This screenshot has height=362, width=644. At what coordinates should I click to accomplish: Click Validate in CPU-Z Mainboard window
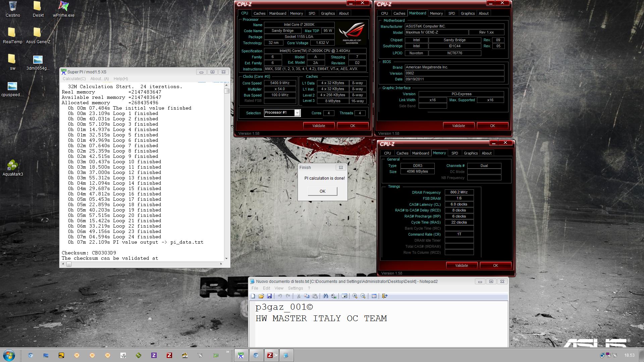pyautogui.click(x=459, y=126)
